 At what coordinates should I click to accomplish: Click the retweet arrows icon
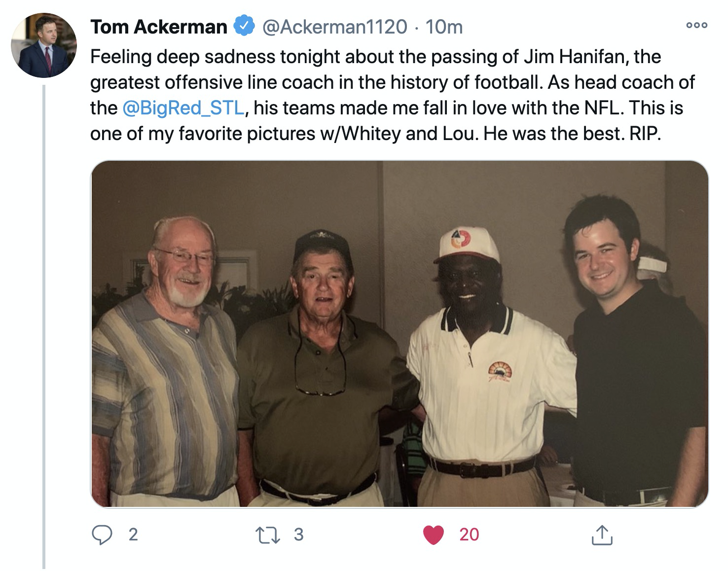tap(267, 535)
